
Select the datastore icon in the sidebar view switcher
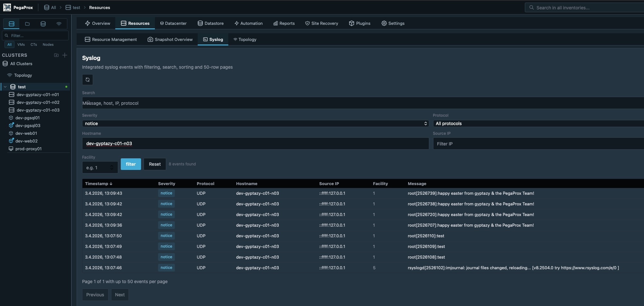point(43,24)
